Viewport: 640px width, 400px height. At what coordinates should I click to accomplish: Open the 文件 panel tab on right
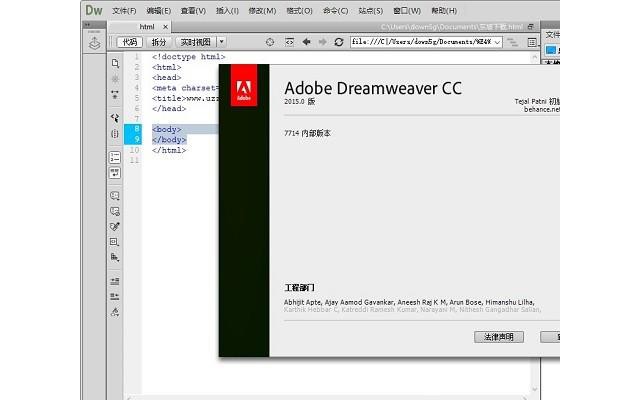click(552, 35)
